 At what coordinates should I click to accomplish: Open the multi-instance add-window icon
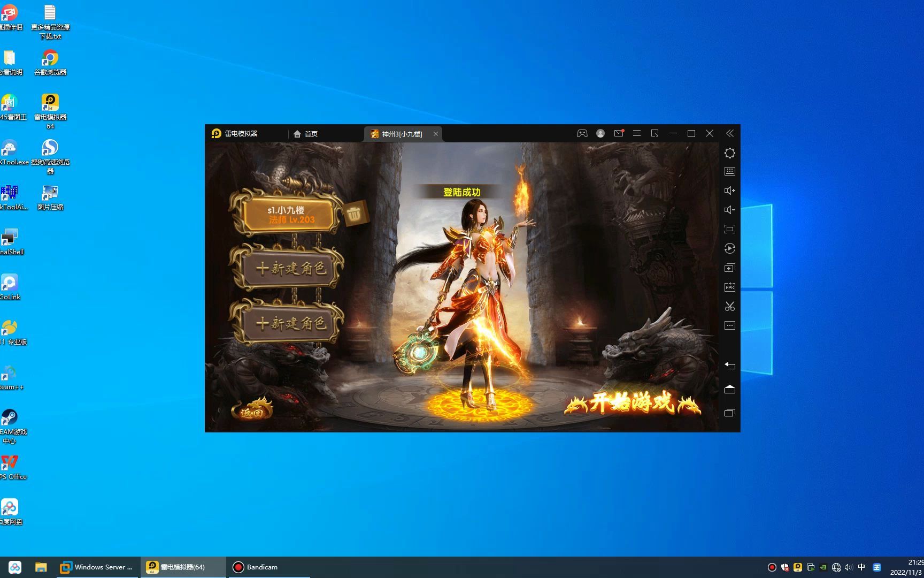click(x=729, y=268)
